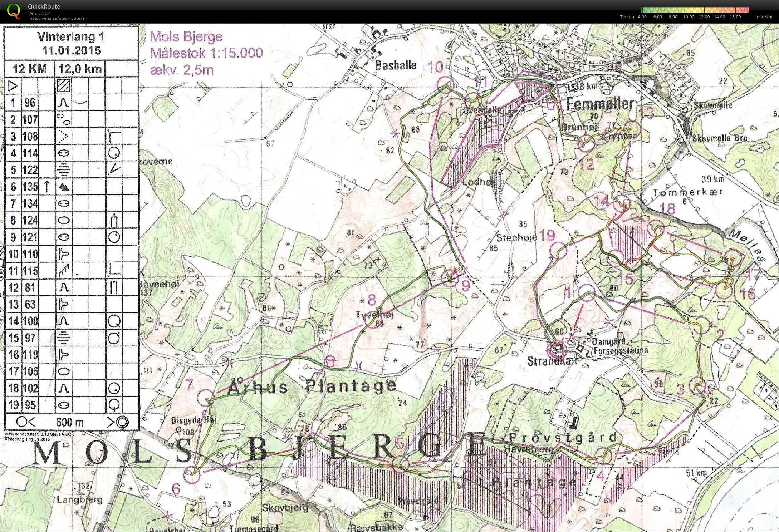Image resolution: width=779 pixels, height=532 pixels.
Task: Click the min/km unit label
Action: (764, 17)
